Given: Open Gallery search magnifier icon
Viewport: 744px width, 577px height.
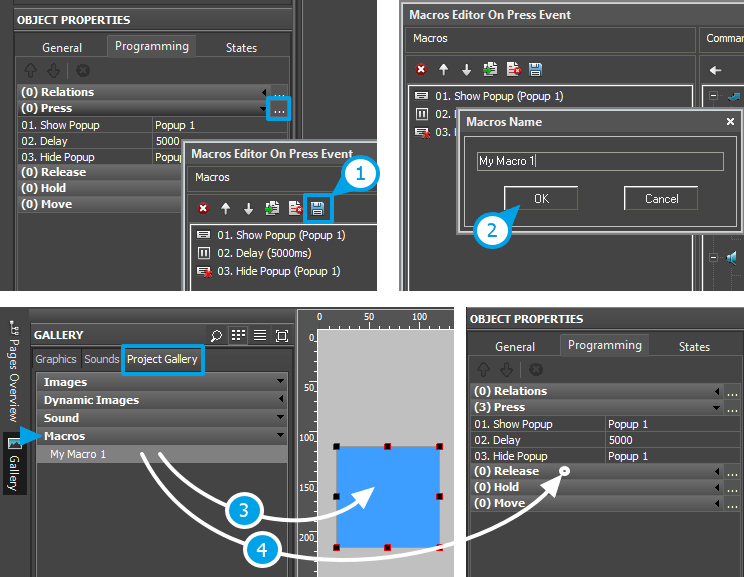Looking at the screenshot, I should [x=216, y=335].
